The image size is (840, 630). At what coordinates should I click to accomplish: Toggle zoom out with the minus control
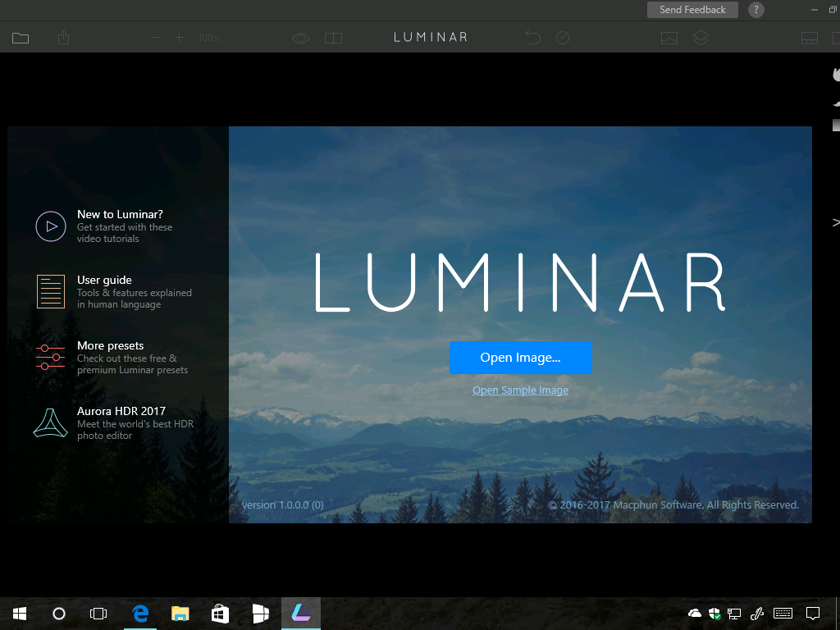(155, 38)
